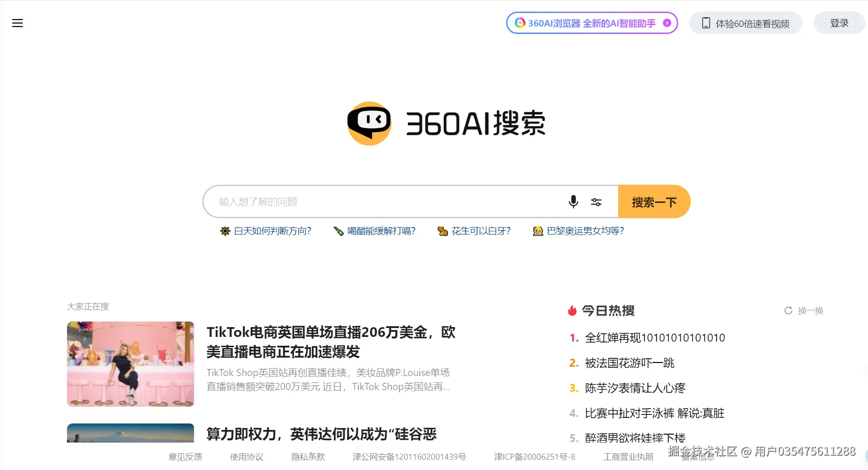Click the 搜索一下 search button
This screenshot has height=470, width=868.
[x=654, y=201]
